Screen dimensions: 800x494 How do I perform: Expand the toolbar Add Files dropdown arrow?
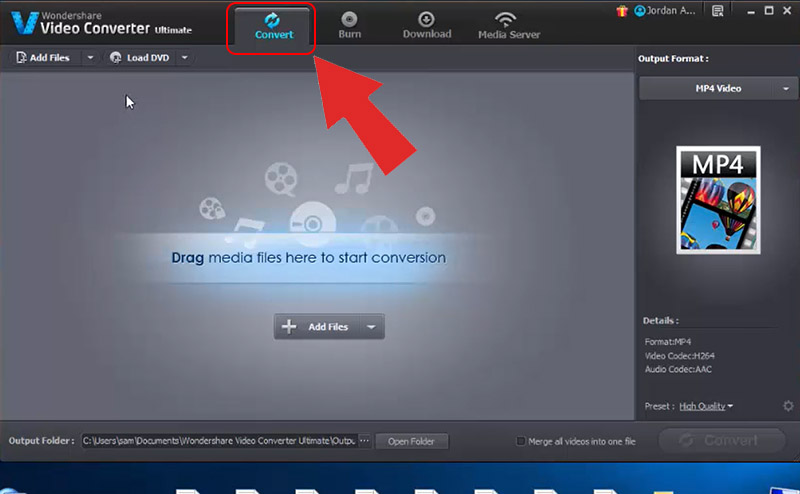point(90,58)
